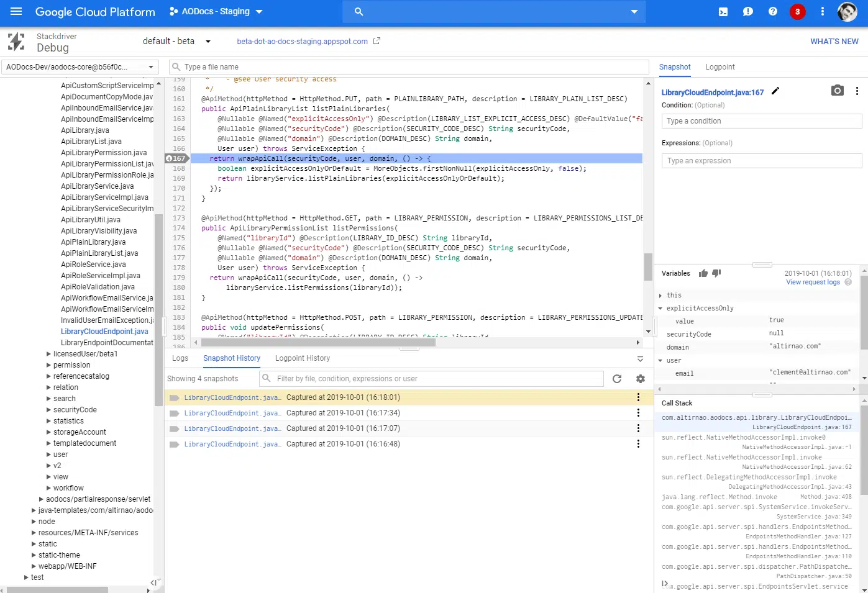Click View request logs link
This screenshot has height=593, width=868.
pos(813,282)
